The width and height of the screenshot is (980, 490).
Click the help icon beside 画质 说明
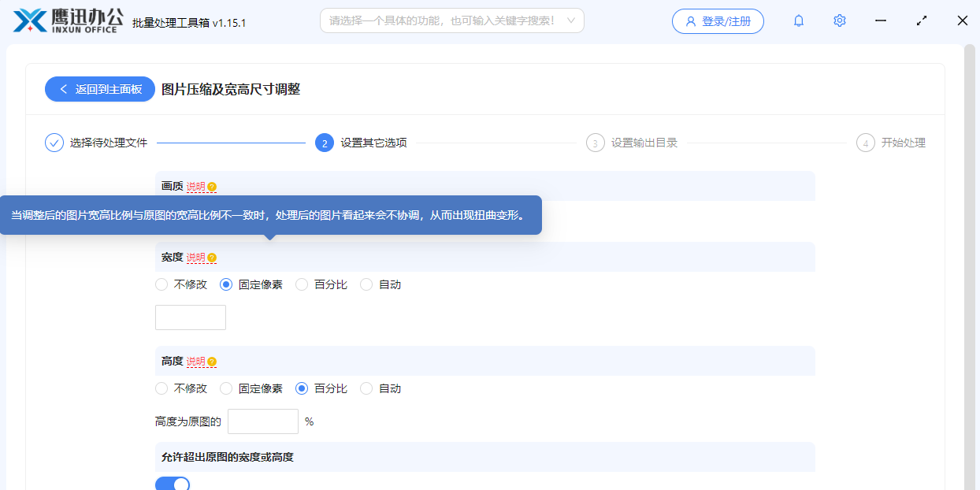pos(212,187)
